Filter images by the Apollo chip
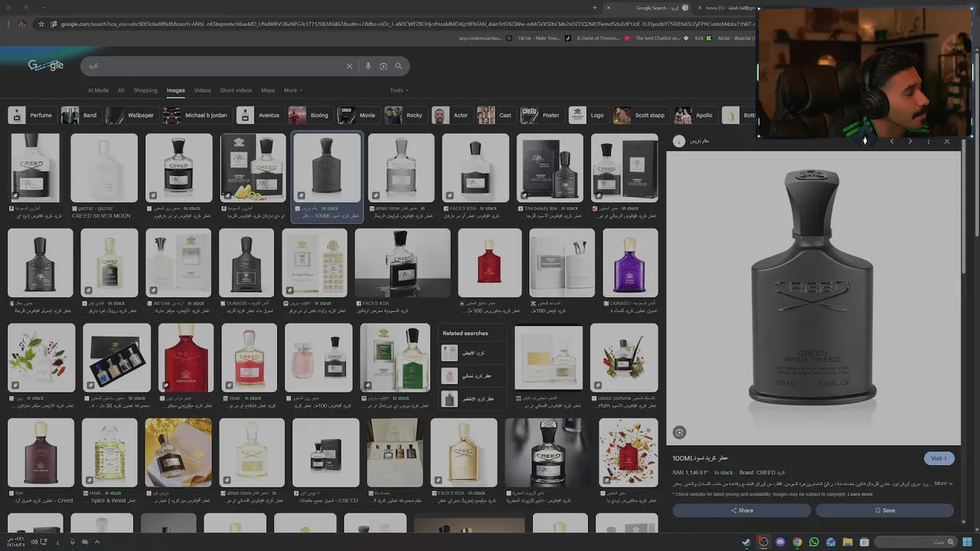The image size is (980, 551). coord(694,116)
